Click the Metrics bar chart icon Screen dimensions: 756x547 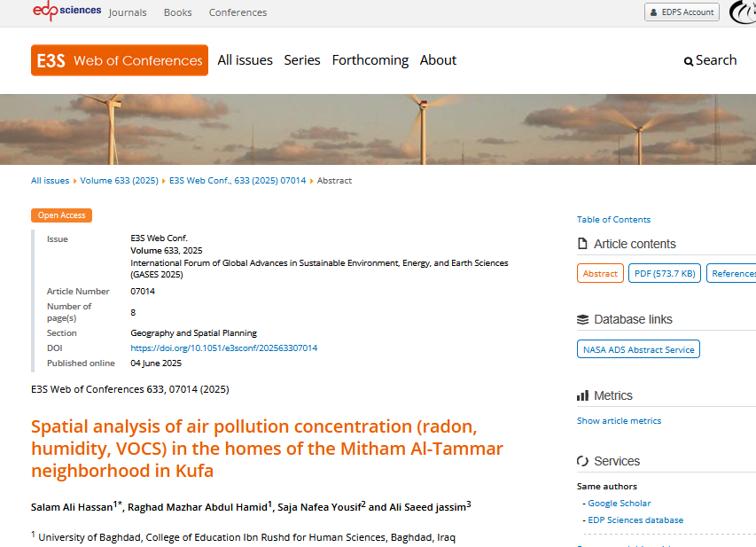[582, 395]
